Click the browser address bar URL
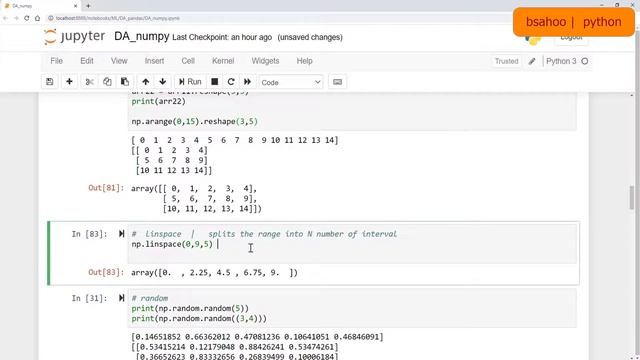 pos(118,18)
